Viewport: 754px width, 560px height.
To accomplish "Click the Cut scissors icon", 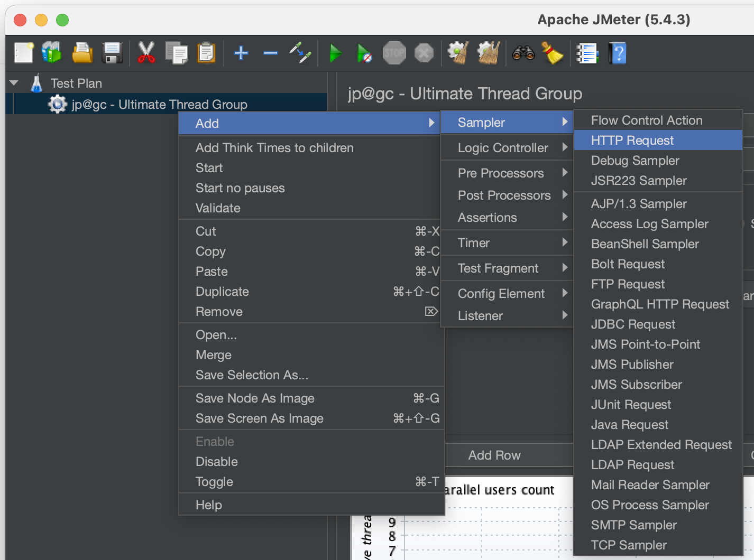I will point(146,53).
